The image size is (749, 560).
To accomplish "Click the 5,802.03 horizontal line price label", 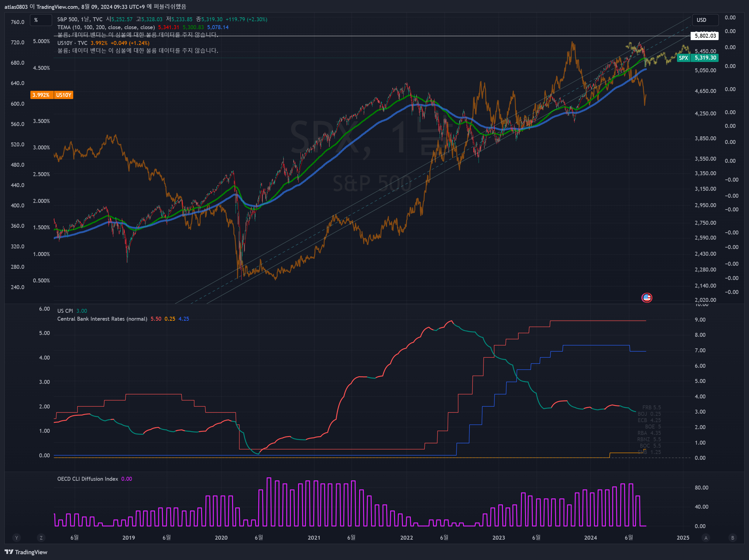I will 705,36.
